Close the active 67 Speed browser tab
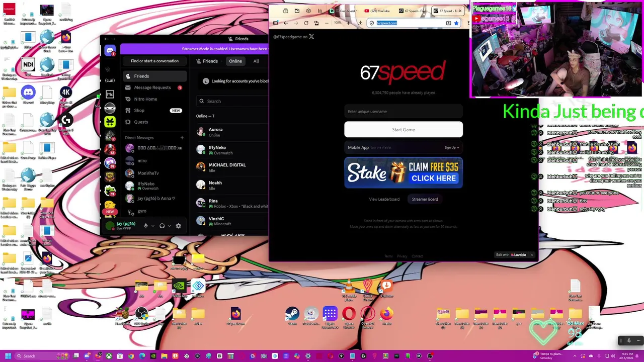The width and height of the screenshot is (644, 362). point(460,11)
